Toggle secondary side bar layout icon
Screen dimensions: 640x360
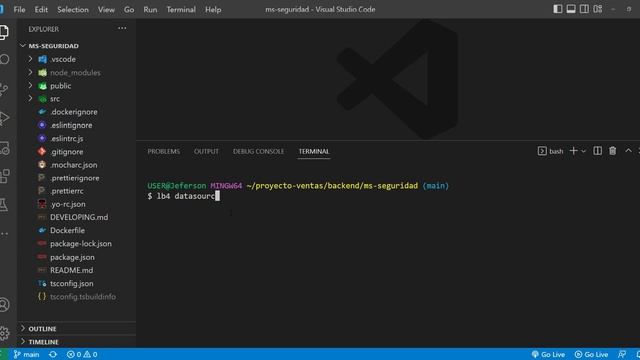(584, 9)
